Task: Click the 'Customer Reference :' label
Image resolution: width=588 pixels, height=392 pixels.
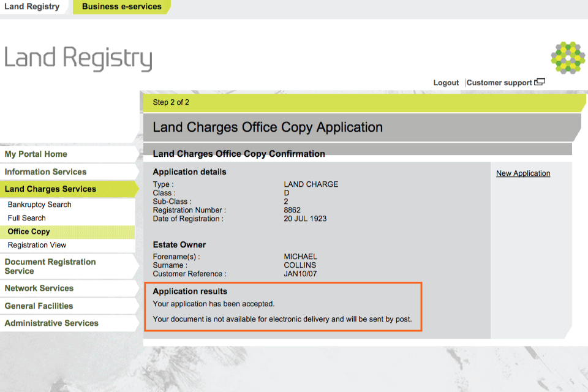Action: tap(189, 274)
